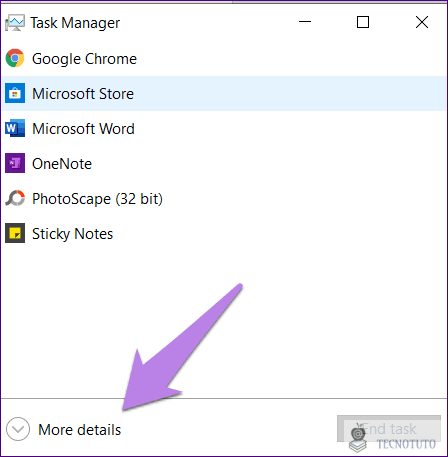Select the OneNote row text
Viewport: 448px width, 457px height.
tap(62, 164)
